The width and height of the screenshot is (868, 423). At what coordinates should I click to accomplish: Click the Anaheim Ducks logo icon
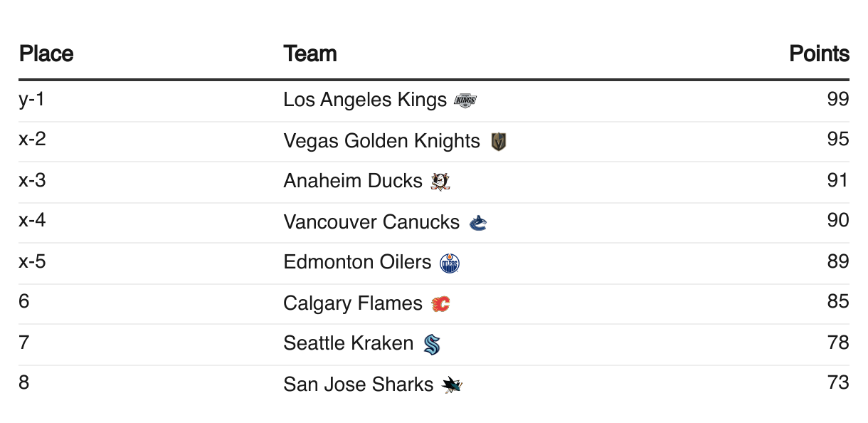coord(440,182)
